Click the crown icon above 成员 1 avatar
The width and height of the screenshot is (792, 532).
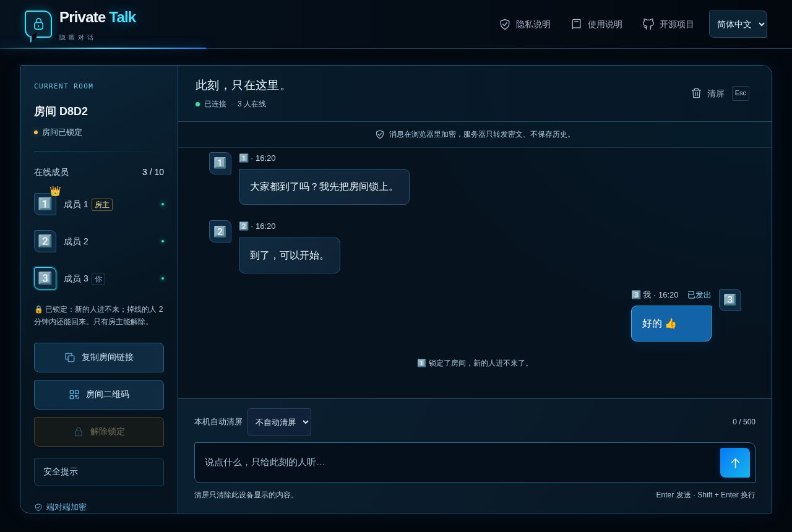[x=55, y=191]
